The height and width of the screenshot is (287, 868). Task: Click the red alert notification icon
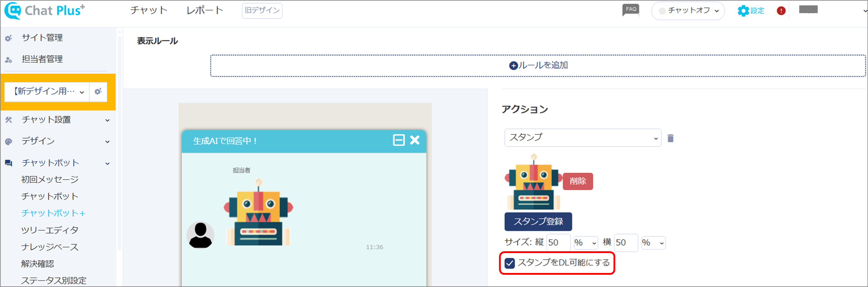click(781, 11)
